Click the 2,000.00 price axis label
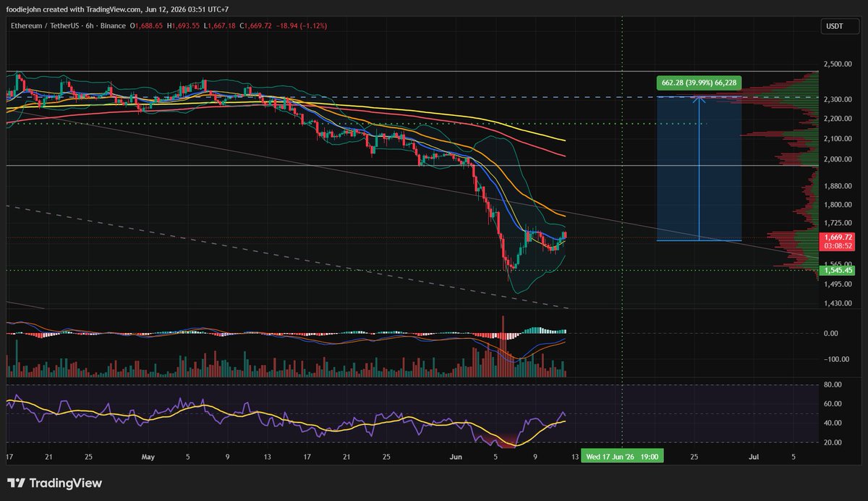Image resolution: width=868 pixels, height=501 pixels. (x=836, y=159)
